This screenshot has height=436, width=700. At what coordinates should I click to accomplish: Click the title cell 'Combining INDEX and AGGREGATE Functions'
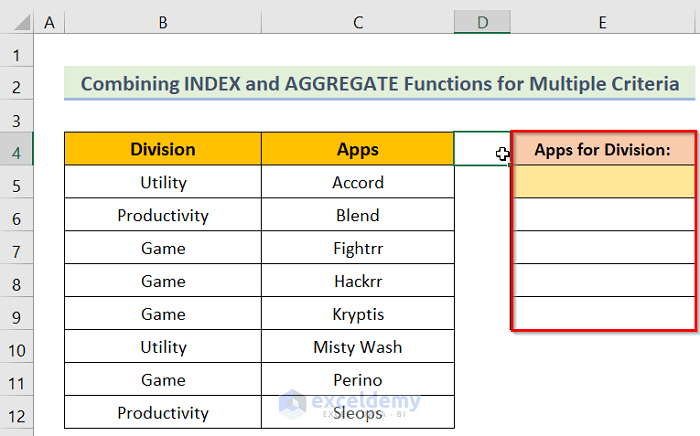point(379,83)
